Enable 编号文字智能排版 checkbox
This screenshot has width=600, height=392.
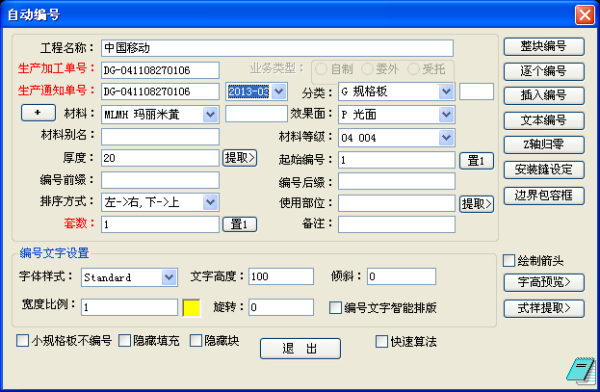(x=336, y=307)
